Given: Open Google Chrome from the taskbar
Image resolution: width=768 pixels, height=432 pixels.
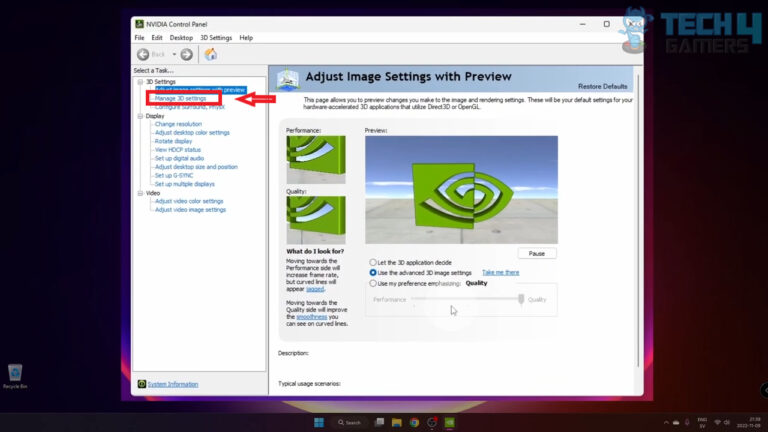Looking at the screenshot, I should pos(414,422).
